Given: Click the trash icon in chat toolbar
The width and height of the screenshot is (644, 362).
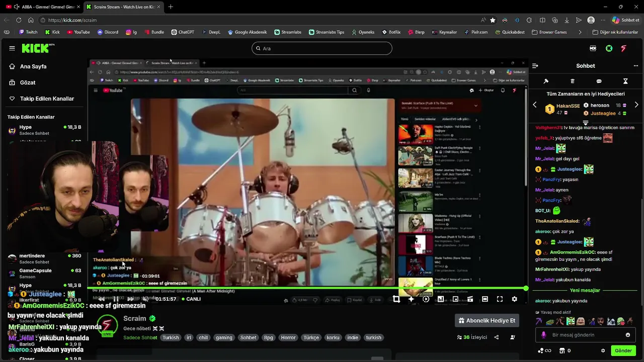Looking at the screenshot, I should click(573, 81).
